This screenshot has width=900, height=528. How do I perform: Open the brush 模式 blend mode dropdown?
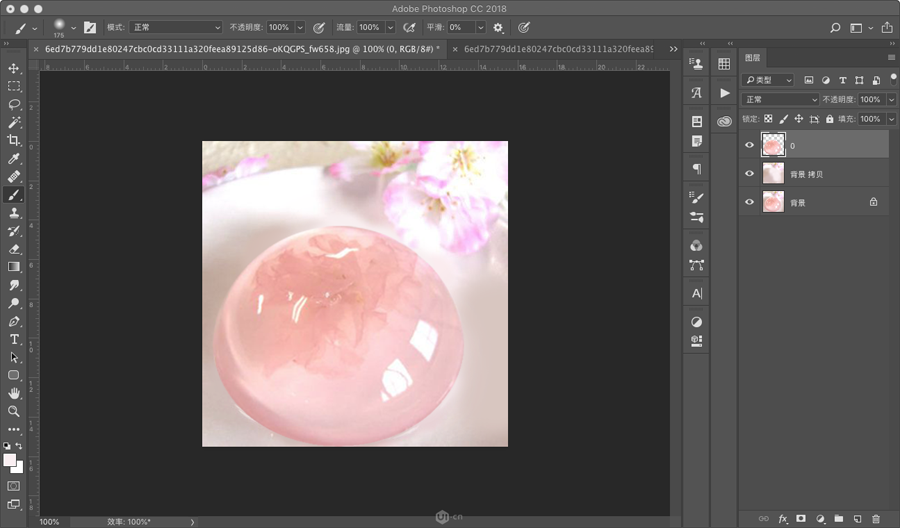[176, 27]
